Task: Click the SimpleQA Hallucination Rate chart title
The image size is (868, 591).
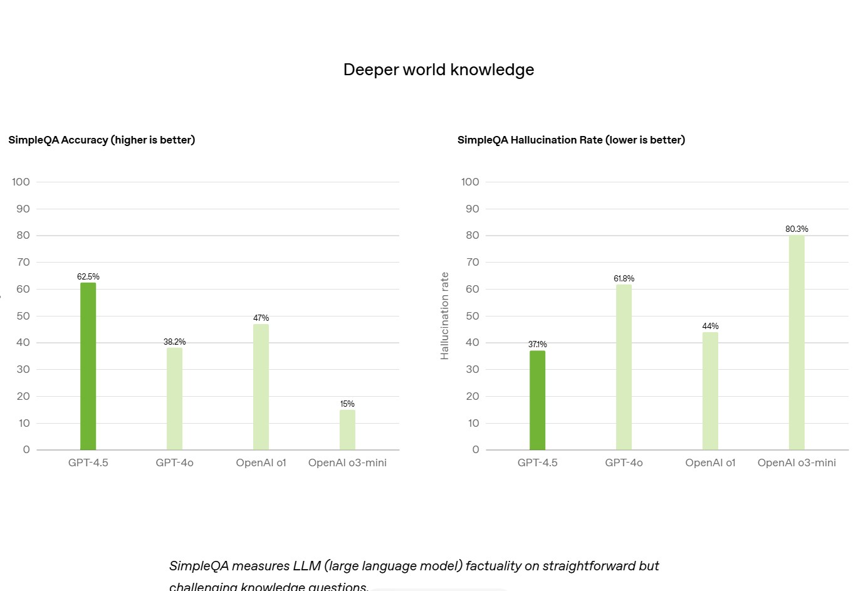Action: [571, 140]
